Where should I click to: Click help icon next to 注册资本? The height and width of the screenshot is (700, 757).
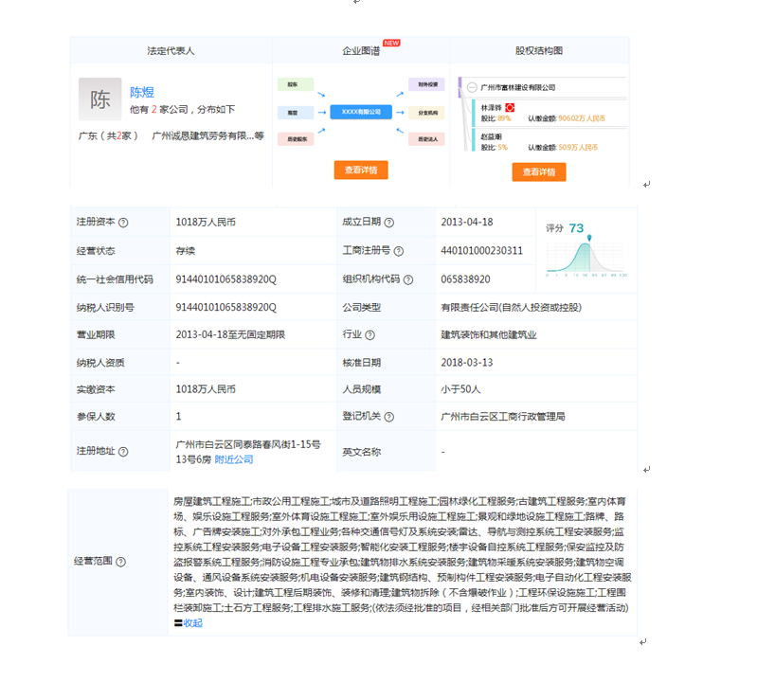point(123,223)
